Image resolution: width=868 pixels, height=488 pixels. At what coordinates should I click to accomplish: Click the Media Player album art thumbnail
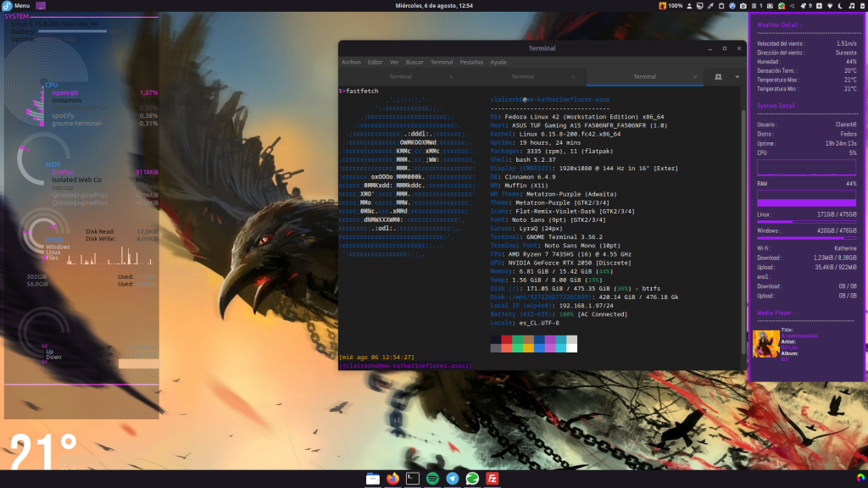pyautogui.click(x=766, y=344)
